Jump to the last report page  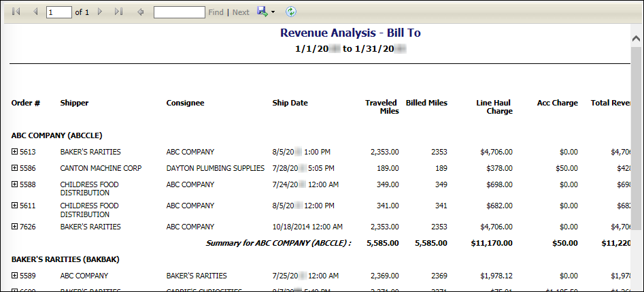(x=119, y=12)
